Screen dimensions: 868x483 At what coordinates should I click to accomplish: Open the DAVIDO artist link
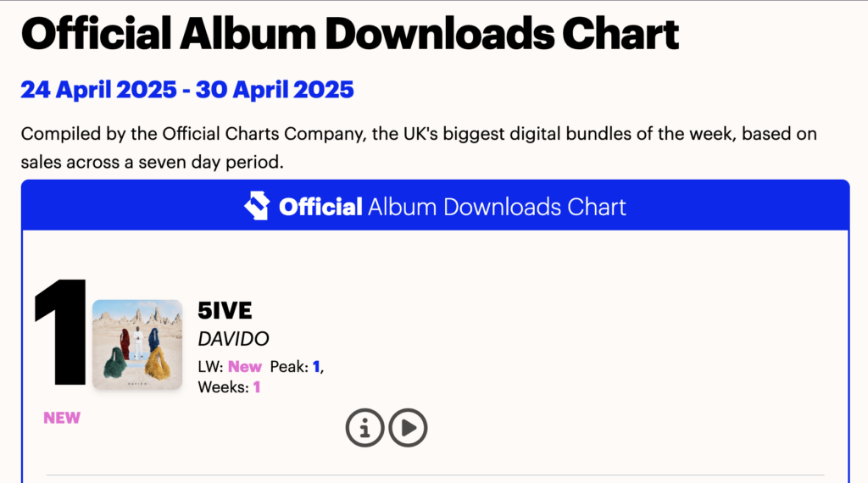pyautogui.click(x=233, y=339)
